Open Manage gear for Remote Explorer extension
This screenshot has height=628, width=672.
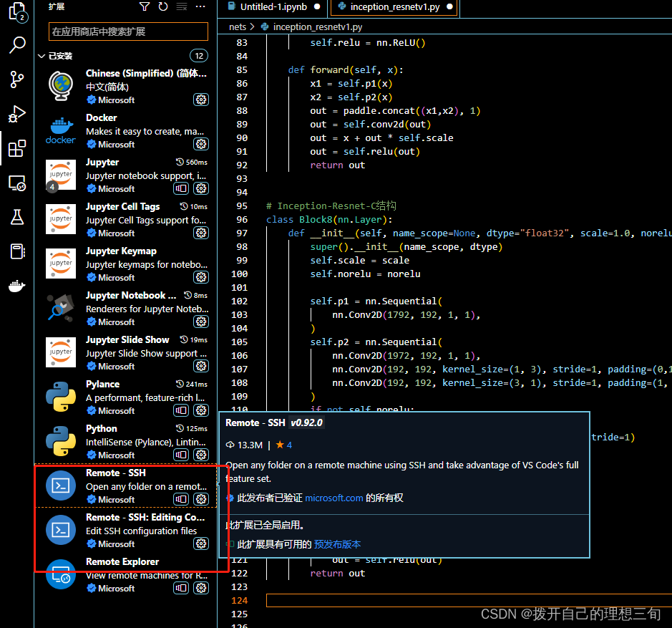pos(201,588)
